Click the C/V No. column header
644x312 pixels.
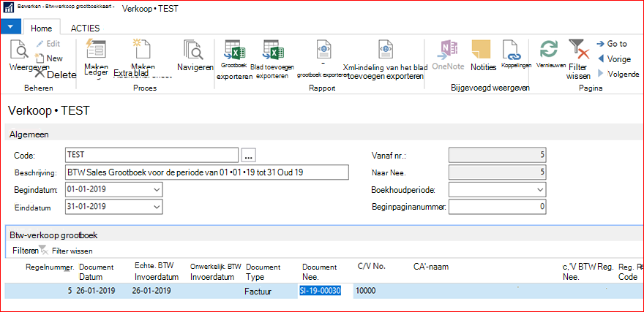click(x=372, y=267)
